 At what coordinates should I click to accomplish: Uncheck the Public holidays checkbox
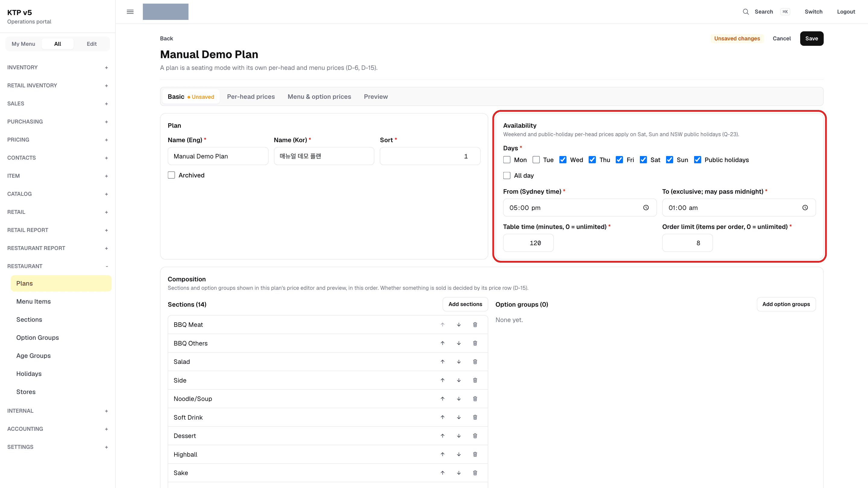click(x=697, y=160)
